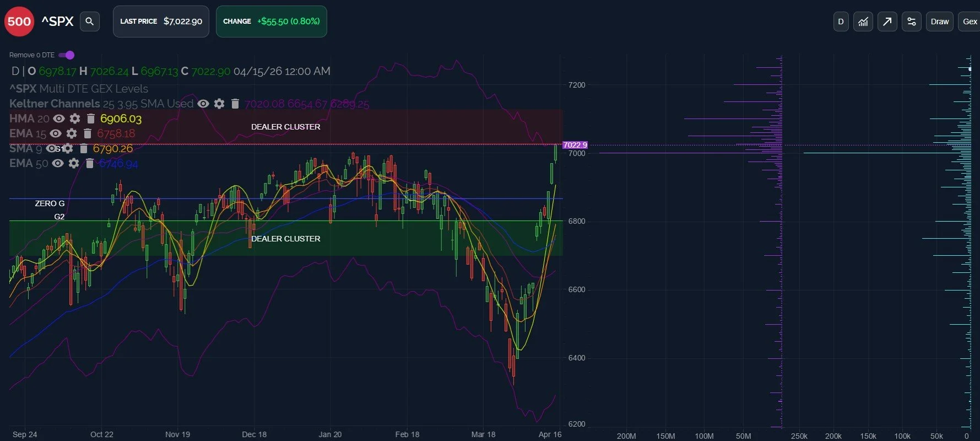This screenshot has height=441, width=980.
Task: Open the sliders settings button
Action: pyautogui.click(x=912, y=21)
